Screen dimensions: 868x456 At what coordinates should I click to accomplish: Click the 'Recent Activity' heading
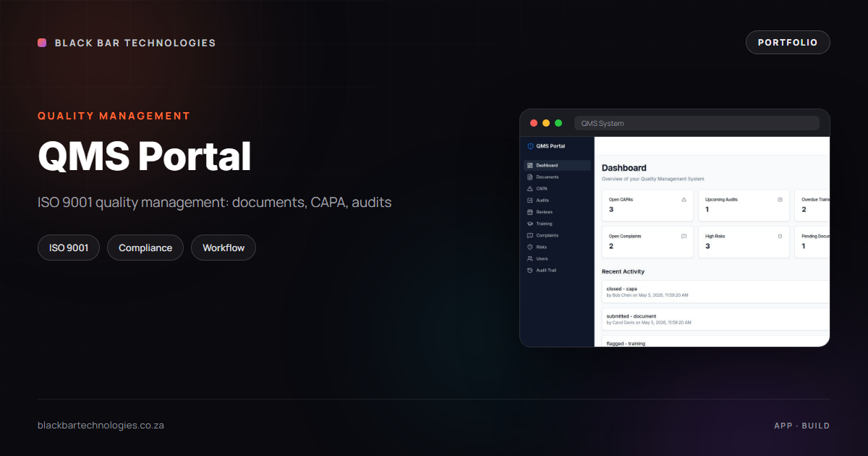tap(623, 271)
